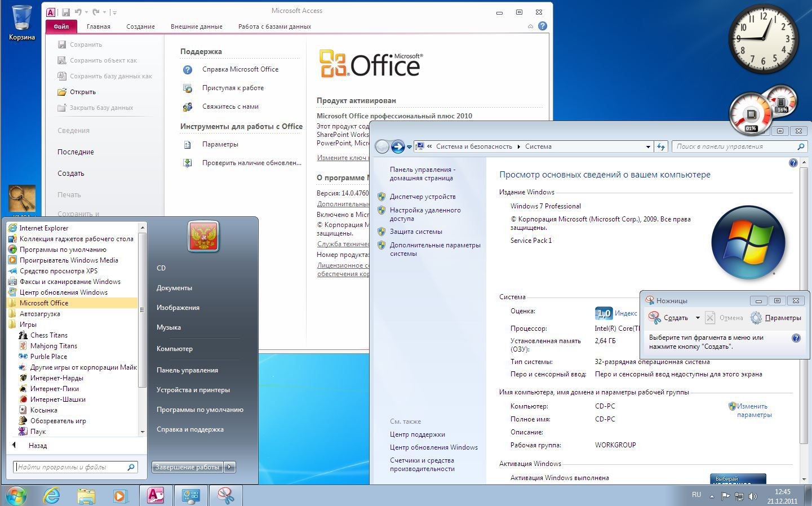Launch Chess Titans from Start menu
This screenshot has height=506, width=812.
49,335
